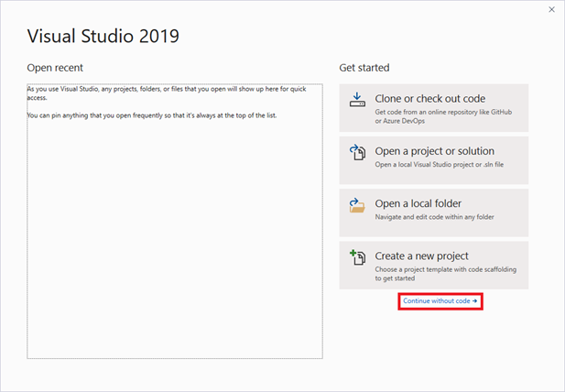Image resolution: width=565 pixels, height=392 pixels.
Task: Click the Open recent heading
Action: pyautogui.click(x=55, y=68)
